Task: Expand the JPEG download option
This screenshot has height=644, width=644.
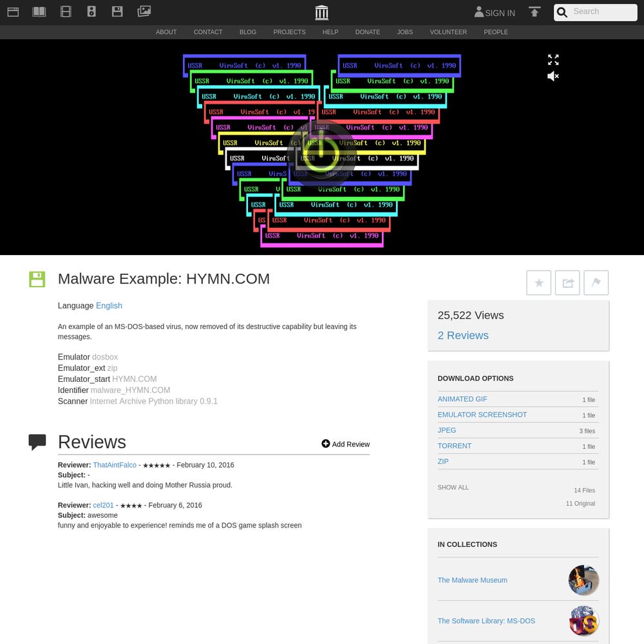Action: (x=446, y=430)
